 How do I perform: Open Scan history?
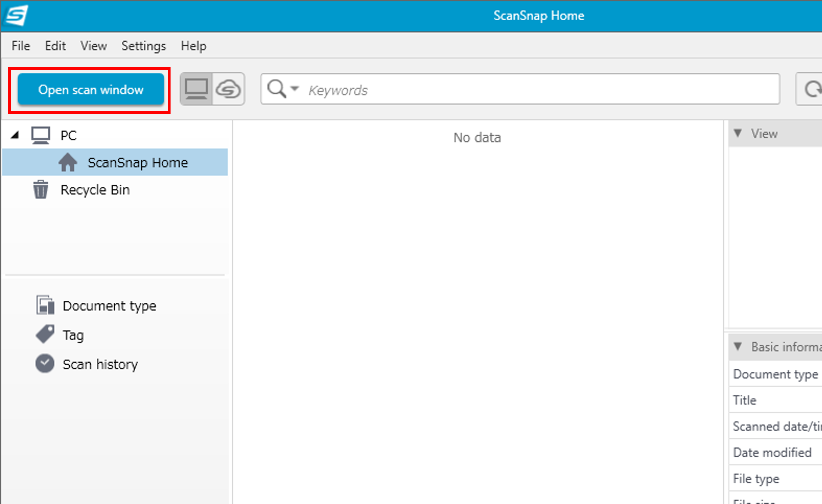(100, 364)
